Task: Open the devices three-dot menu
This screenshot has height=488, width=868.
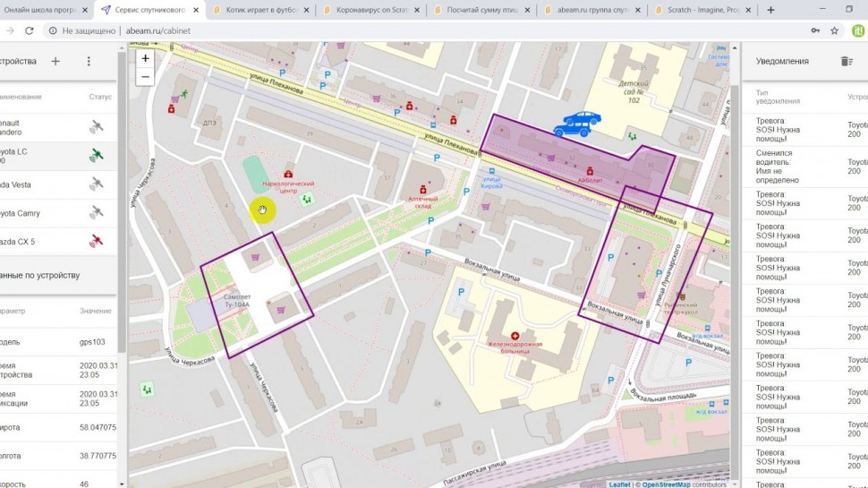Action: point(89,61)
